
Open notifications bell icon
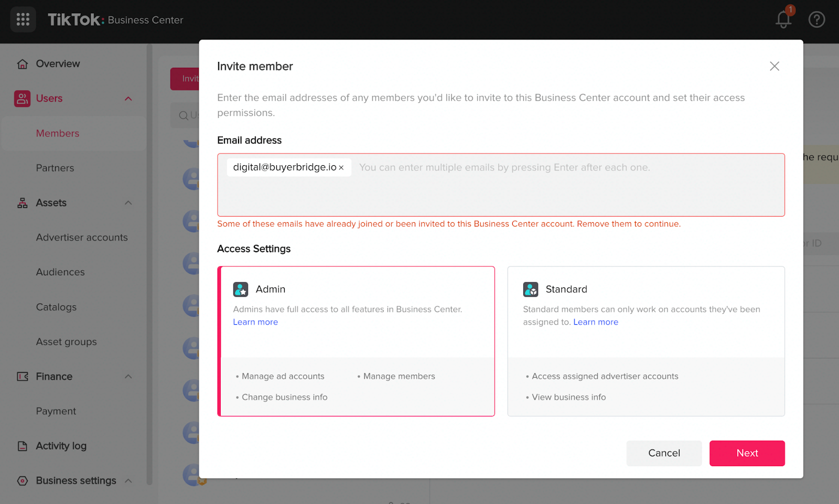pyautogui.click(x=784, y=19)
